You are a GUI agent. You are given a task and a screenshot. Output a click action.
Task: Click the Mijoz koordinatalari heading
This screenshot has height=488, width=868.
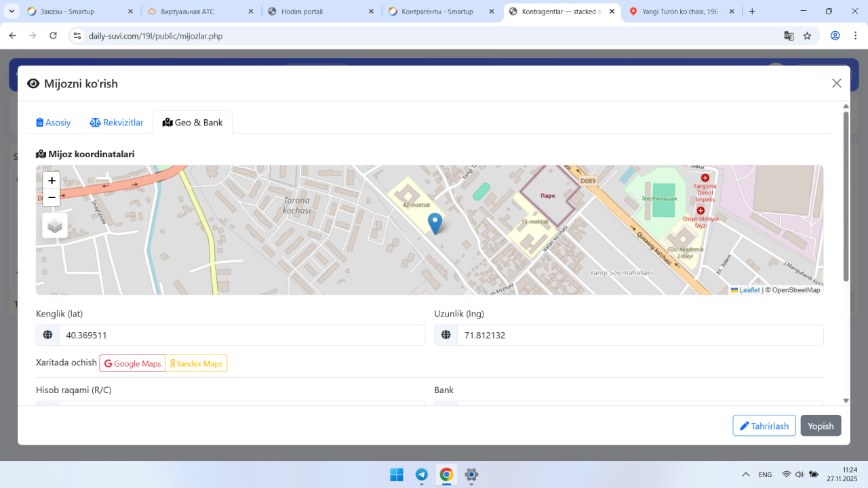click(85, 154)
